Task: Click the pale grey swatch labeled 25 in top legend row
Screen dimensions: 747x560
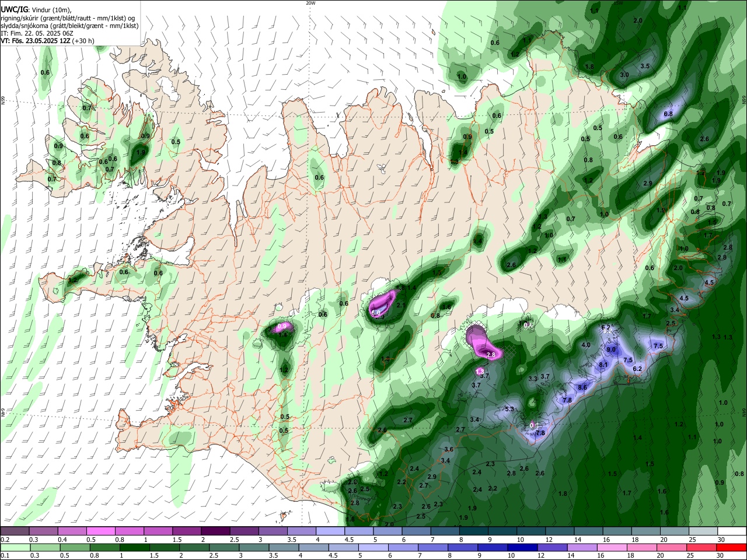Action: [703, 531]
